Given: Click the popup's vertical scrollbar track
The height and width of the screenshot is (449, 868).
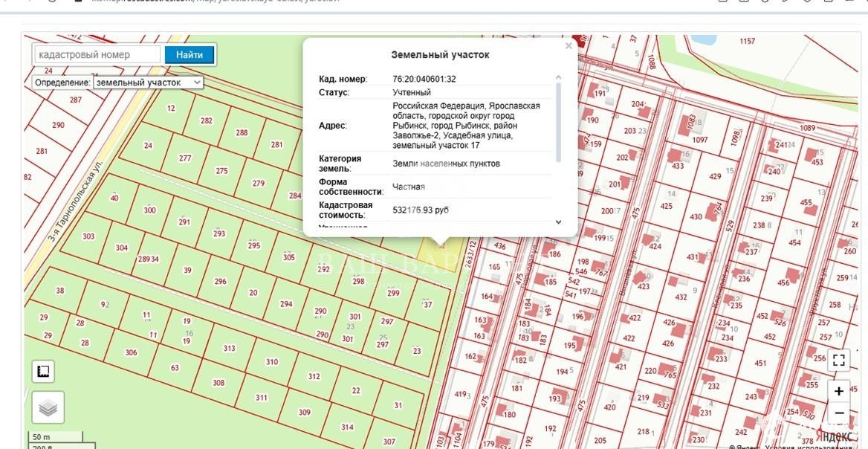Looking at the screenshot, I should pos(559,149).
